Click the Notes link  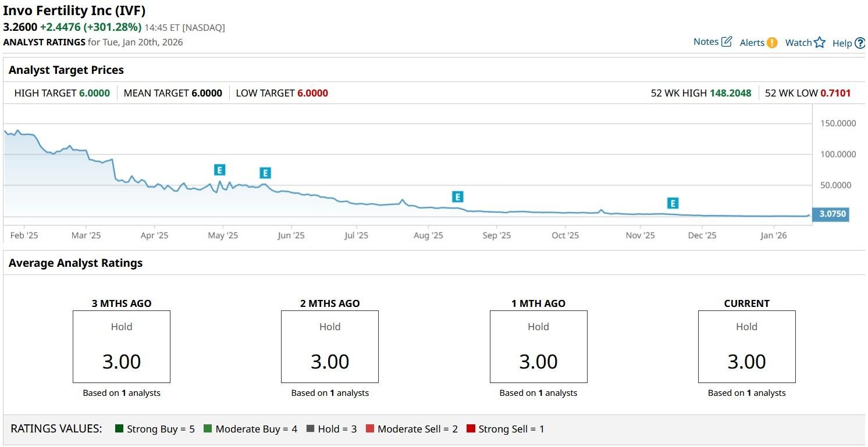pyautogui.click(x=706, y=42)
